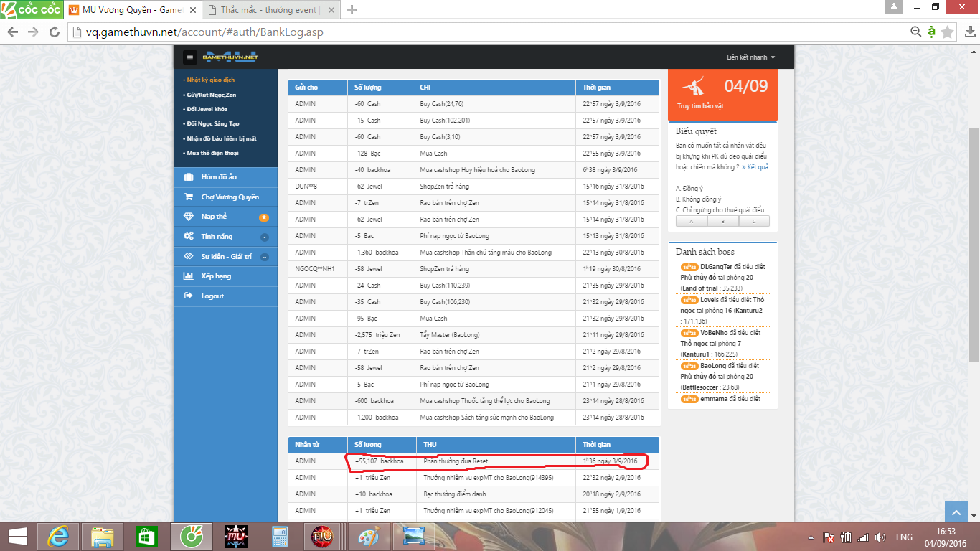Click the bar chart icon for Xếp hạng
Viewport: 980px width, 551px height.
[x=189, y=276]
